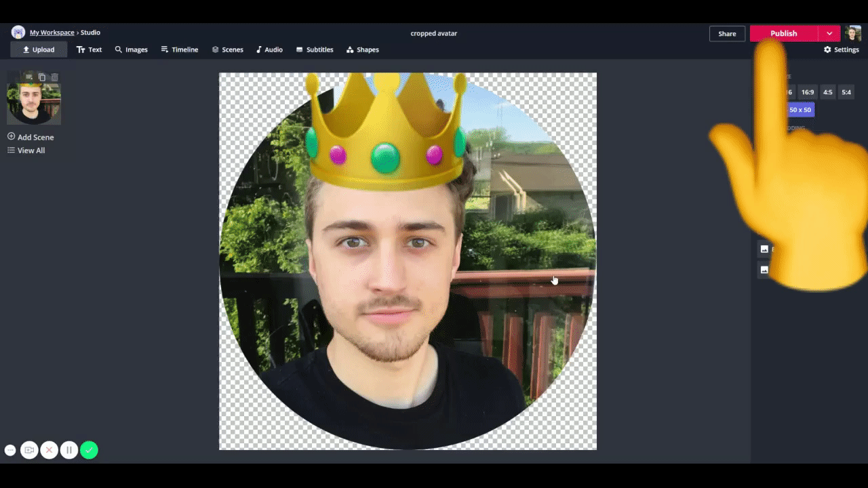The height and width of the screenshot is (488, 868).
Task: Select the 4:5 output size
Action: (x=828, y=92)
